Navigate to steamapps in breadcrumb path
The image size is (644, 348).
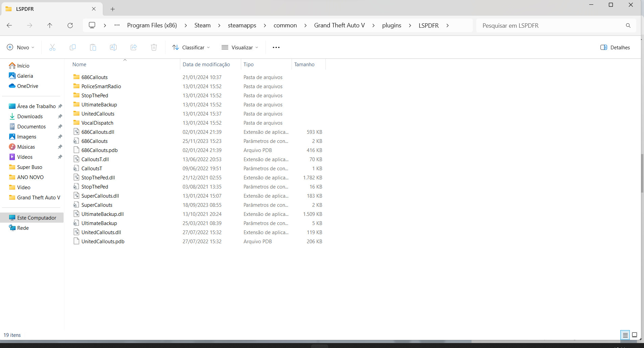[242, 26]
